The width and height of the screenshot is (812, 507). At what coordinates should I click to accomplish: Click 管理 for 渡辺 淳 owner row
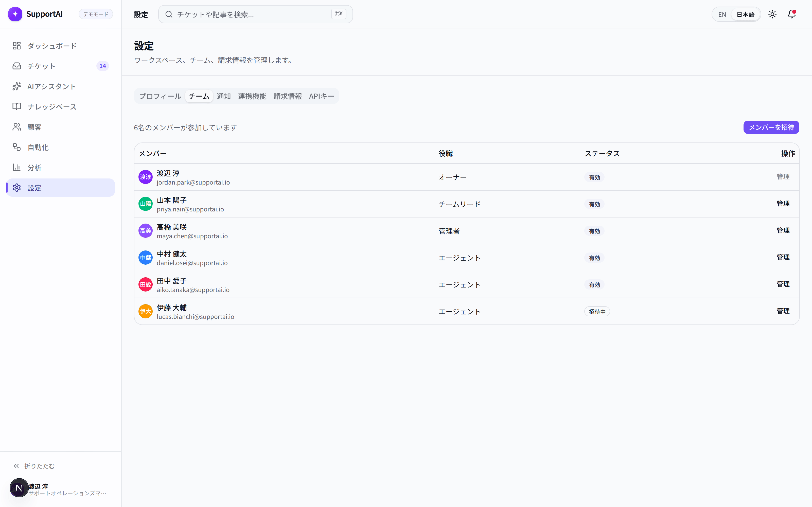pos(783,177)
